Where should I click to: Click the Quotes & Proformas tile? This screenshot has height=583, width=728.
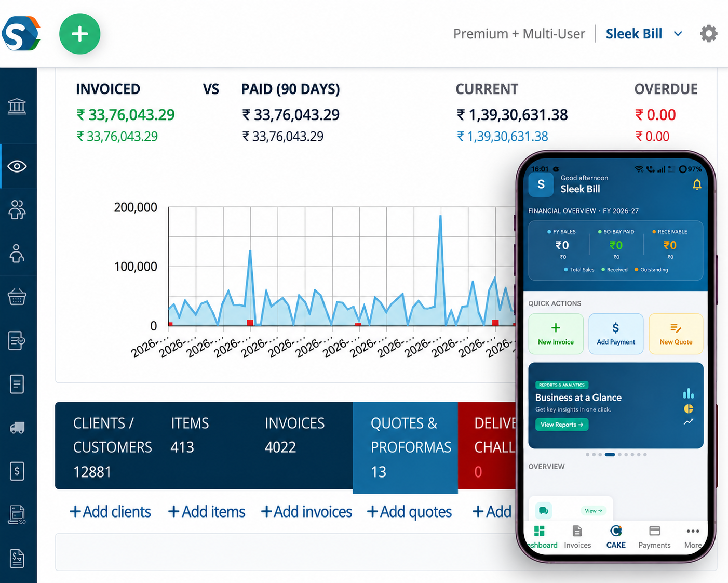pyautogui.click(x=405, y=447)
